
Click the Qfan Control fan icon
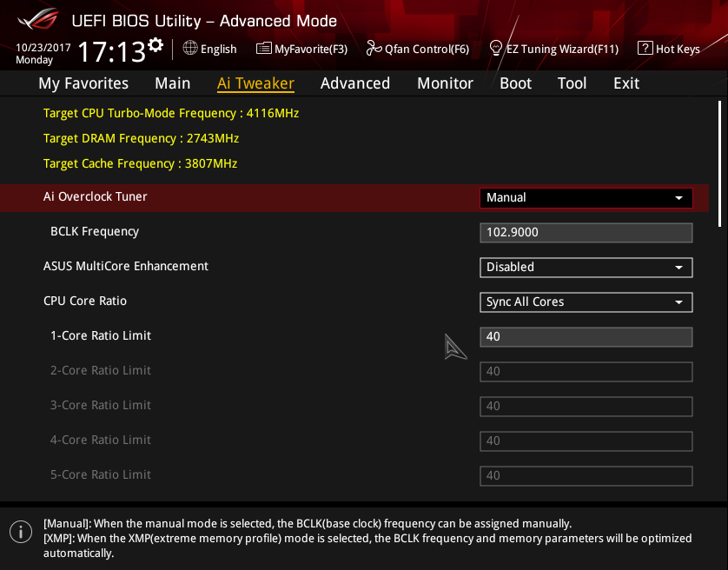coord(374,48)
